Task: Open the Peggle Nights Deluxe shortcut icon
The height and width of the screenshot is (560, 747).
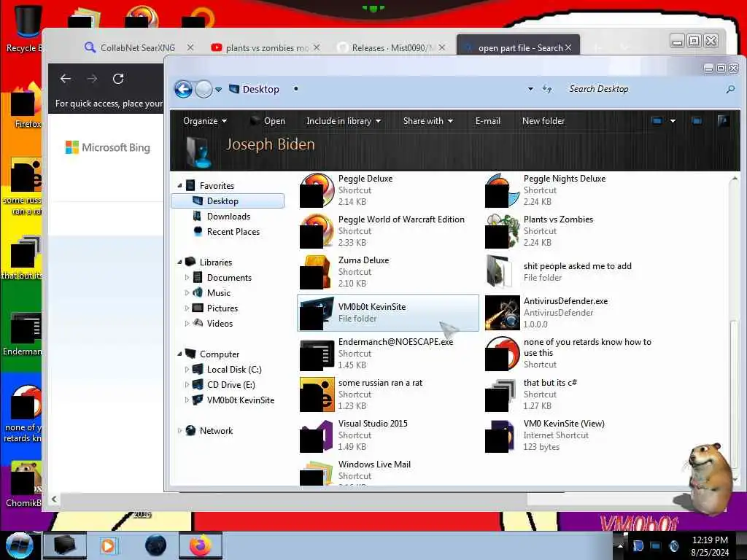Action: (502, 190)
